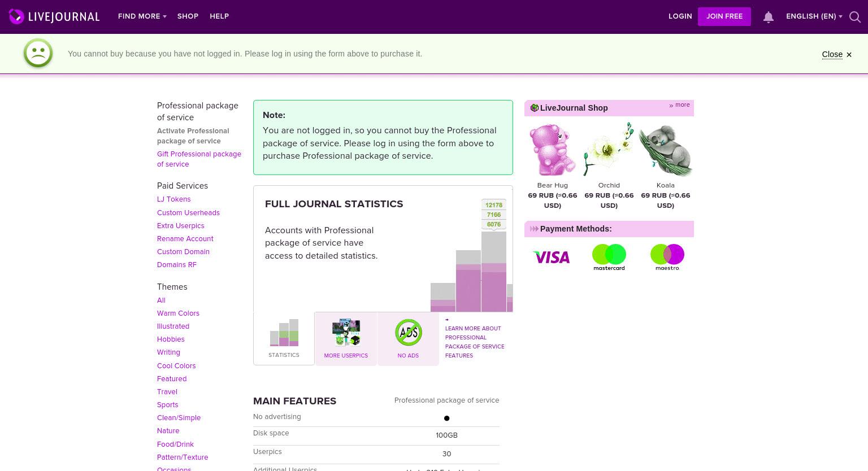
Task: Select the Cool Colors theme category
Action: pos(176,366)
